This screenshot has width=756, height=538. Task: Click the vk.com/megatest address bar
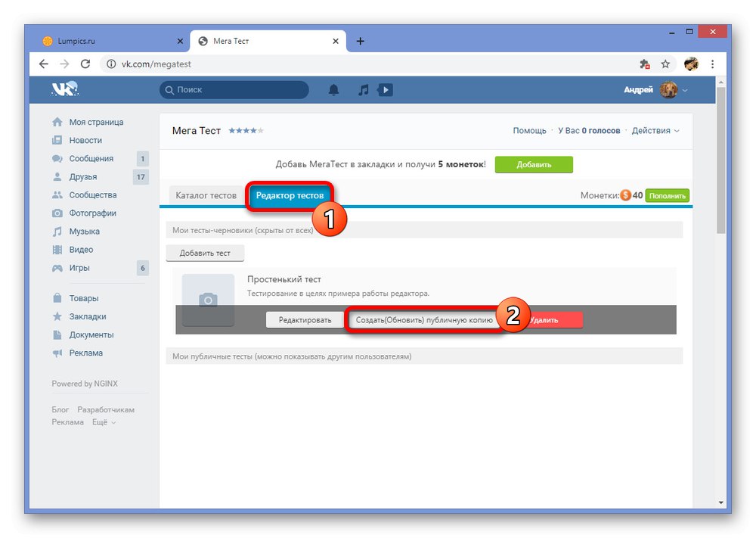(x=156, y=64)
